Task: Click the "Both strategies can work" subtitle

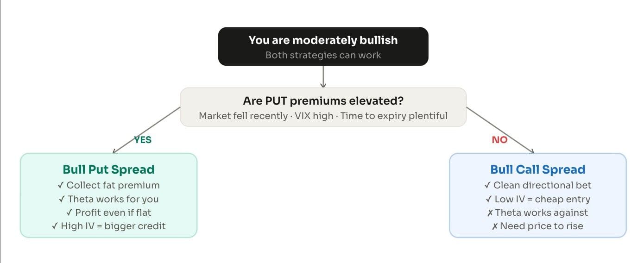Action: tap(323, 55)
